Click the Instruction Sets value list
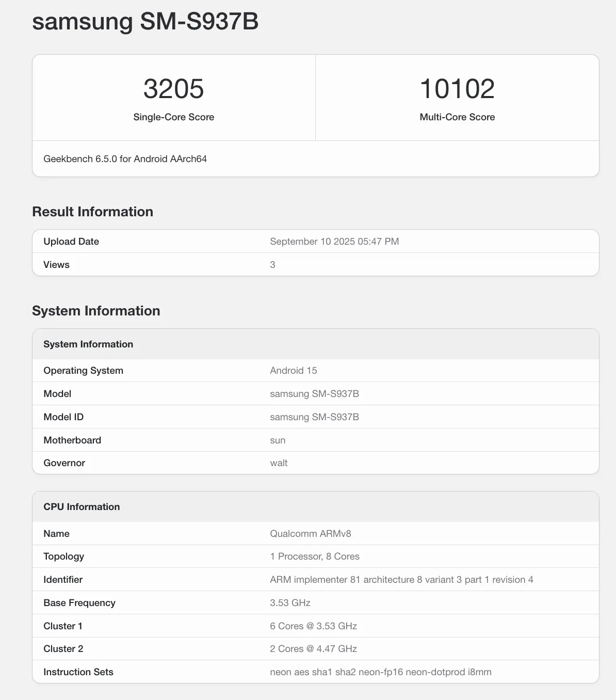 [x=380, y=672]
